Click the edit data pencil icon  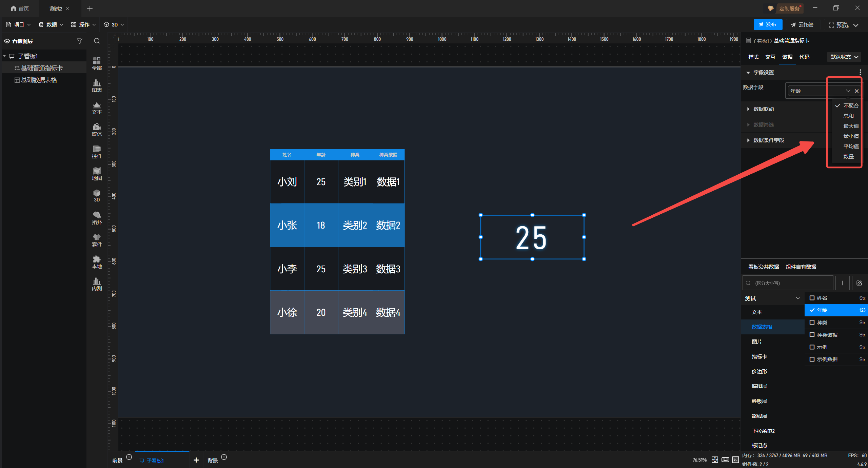[859, 283]
